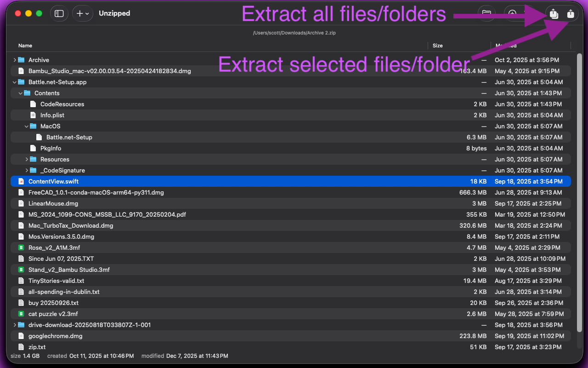588x368 pixels.
Task: Collapse the Contents folder
Action: tap(21, 93)
